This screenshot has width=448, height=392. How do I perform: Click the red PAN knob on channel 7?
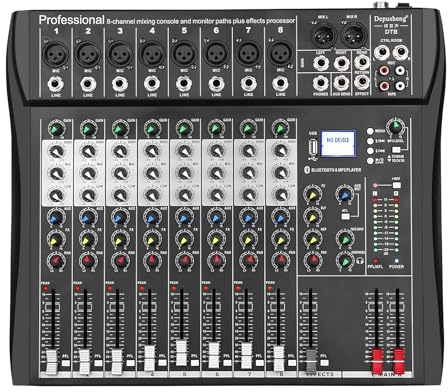coord(249,260)
